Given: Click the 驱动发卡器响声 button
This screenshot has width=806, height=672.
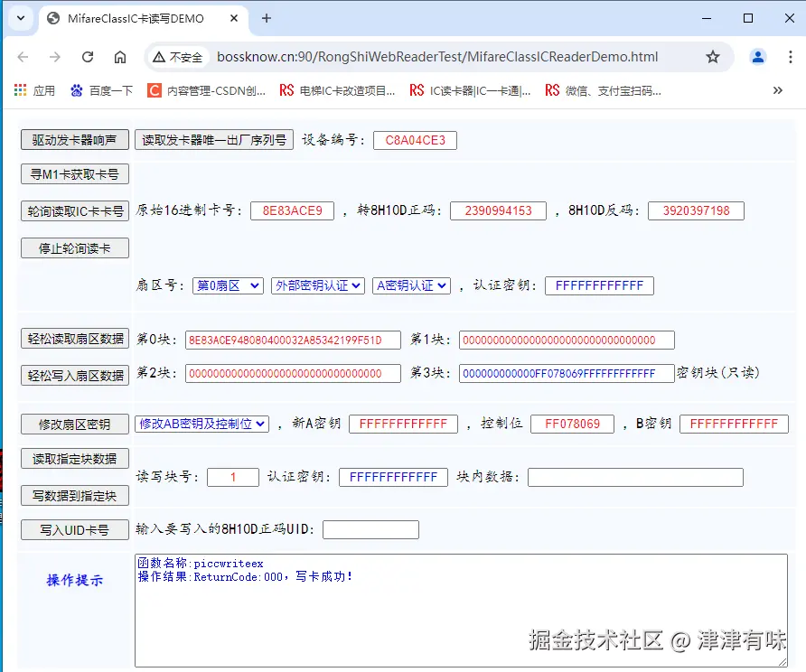Looking at the screenshot, I should [73, 140].
